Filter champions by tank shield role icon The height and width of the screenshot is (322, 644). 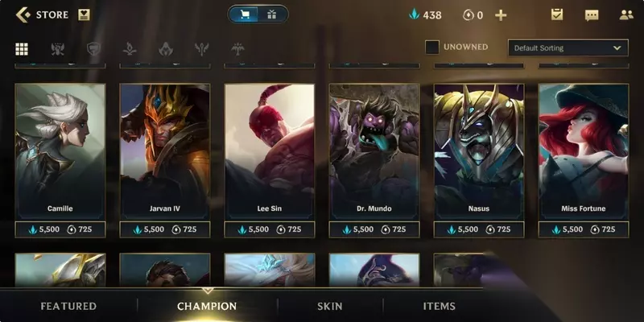pos(93,49)
